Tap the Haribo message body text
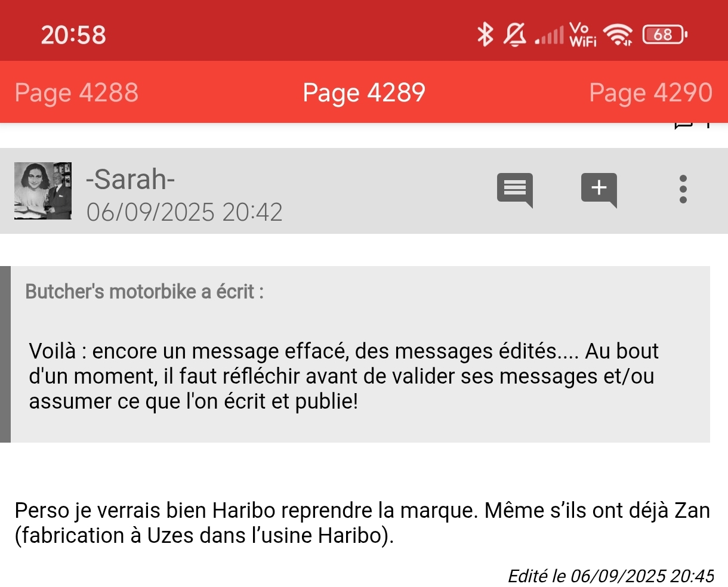This screenshot has width=728, height=587. point(362,523)
